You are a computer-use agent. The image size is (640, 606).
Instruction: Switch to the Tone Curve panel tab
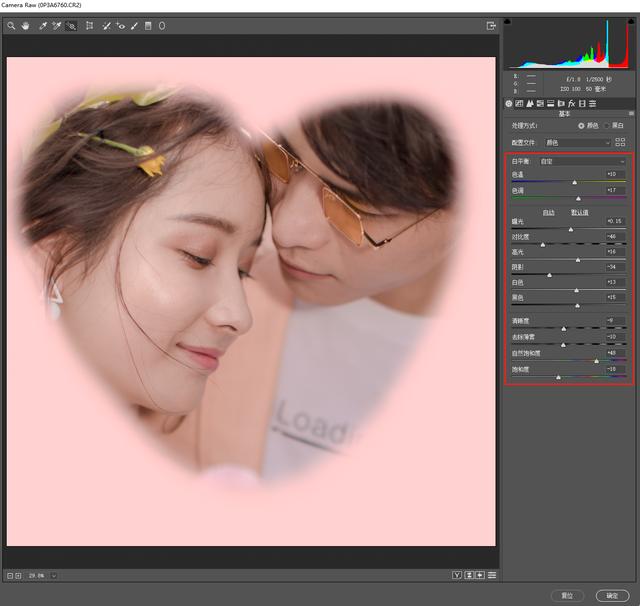pos(519,104)
